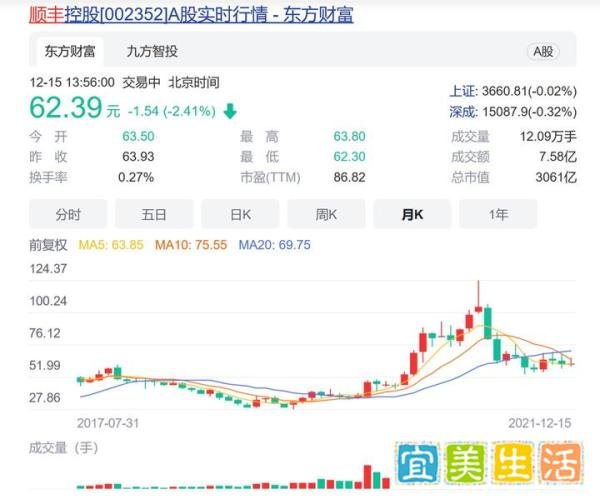Click the MA5: 63.85 legend
Image resolution: width=600 pixels, height=499 pixels.
[x=111, y=245]
